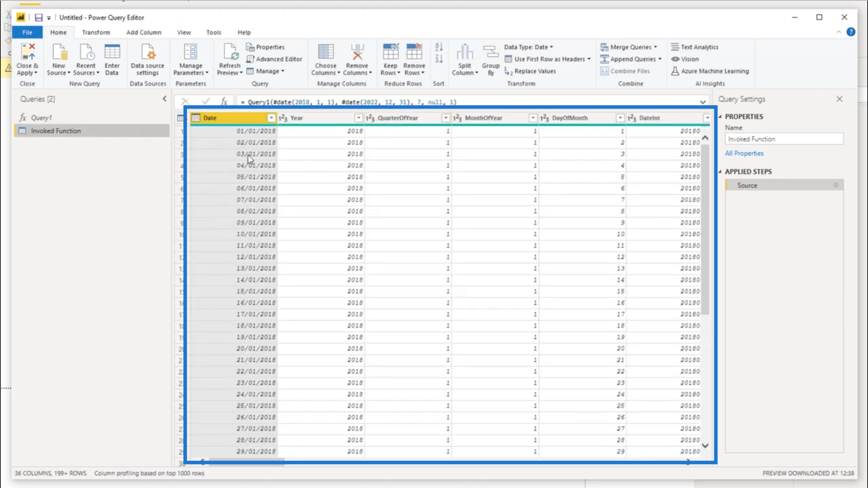Image resolution: width=868 pixels, height=488 pixels.
Task: Select the Add Column menu tab
Action: tap(144, 32)
